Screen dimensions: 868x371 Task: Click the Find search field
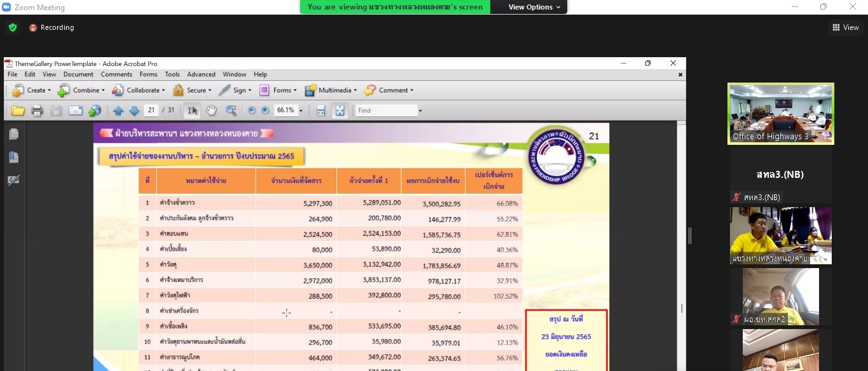386,111
